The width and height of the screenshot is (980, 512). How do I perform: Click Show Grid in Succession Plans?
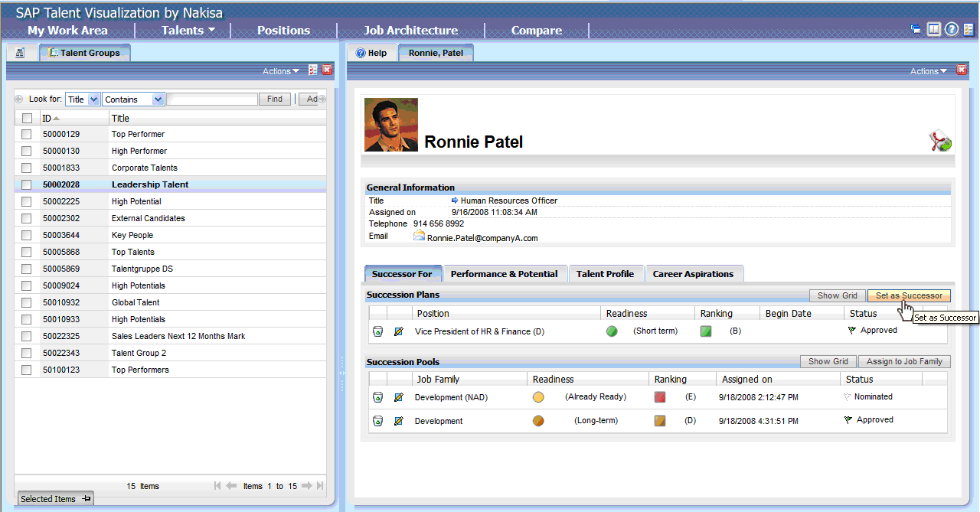[838, 295]
